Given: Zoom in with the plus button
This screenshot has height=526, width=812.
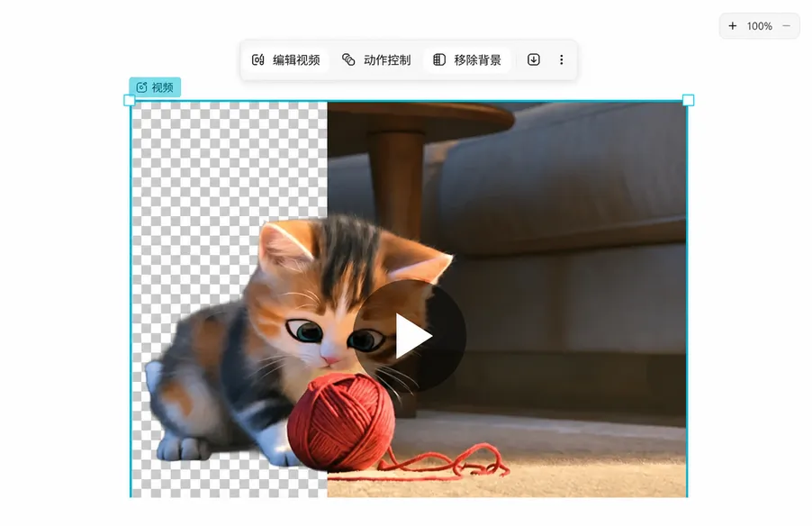Looking at the screenshot, I should coord(732,26).
